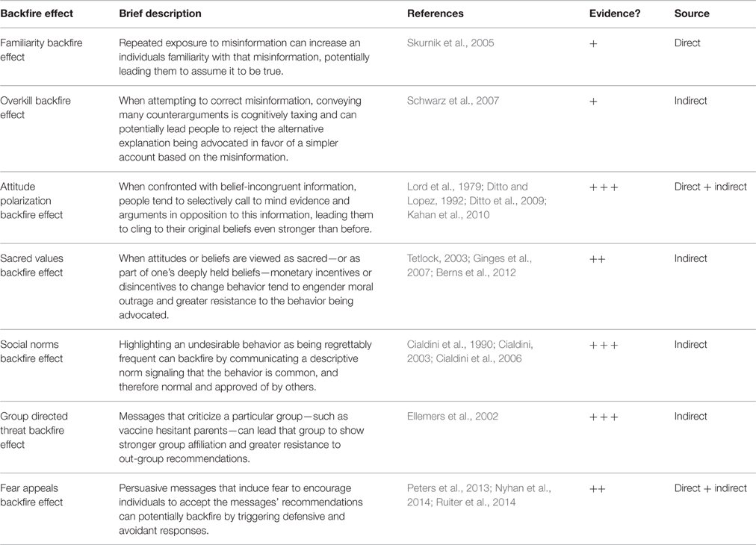The width and height of the screenshot is (756, 545).
Task: Open the Cialdini et al., 2006 reference
Action: click(x=479, y=358)
